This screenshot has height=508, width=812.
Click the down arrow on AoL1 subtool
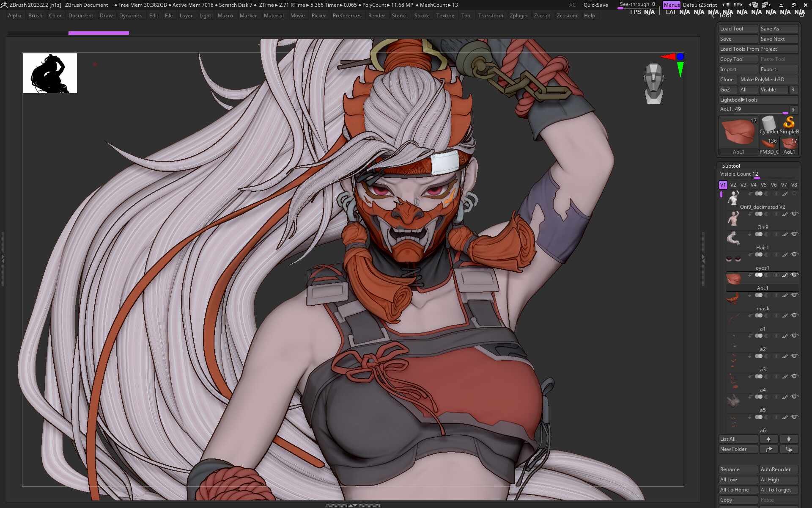coord(750,275)
